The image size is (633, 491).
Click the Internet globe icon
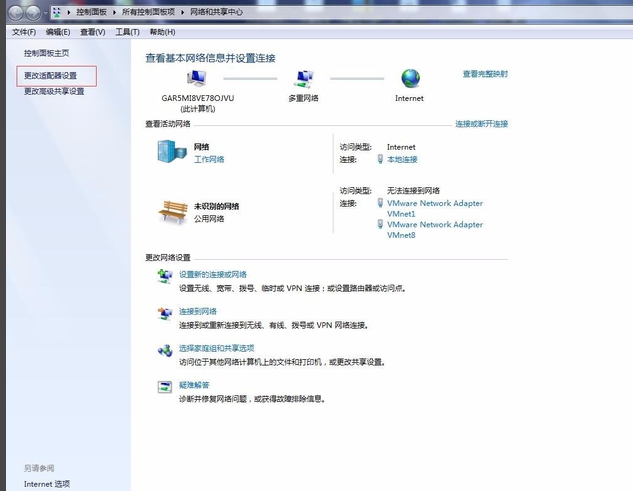coord(410,78)
